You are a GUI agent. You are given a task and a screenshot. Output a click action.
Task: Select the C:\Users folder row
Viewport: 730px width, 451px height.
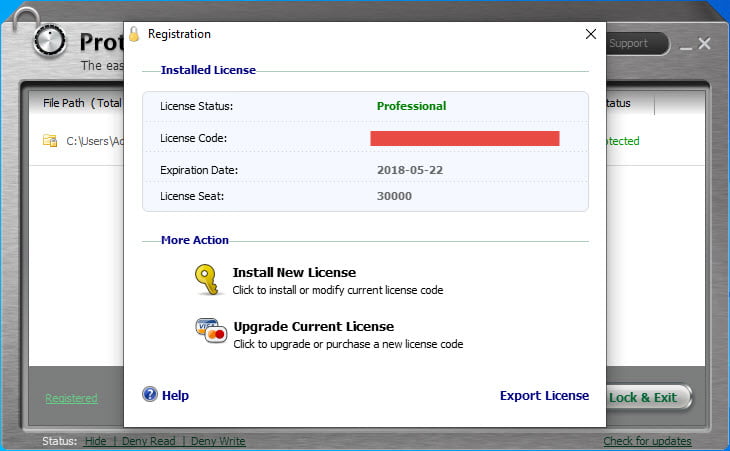pyautogui.click(x=77, y=141)
